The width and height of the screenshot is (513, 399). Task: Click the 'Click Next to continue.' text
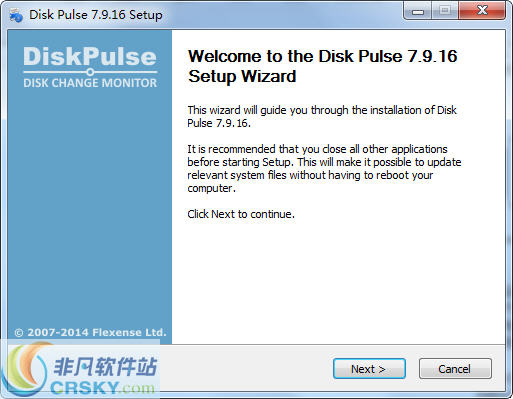[241, 214]
